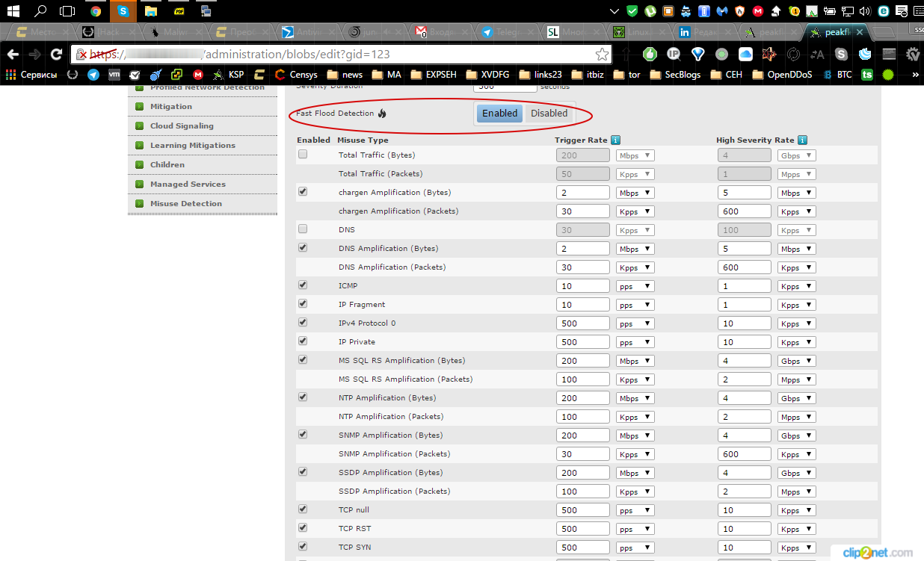Edit DNS Amplification (Packets) high severity field
The width and height of the screenshot is (924, 561).
point(744,267)
